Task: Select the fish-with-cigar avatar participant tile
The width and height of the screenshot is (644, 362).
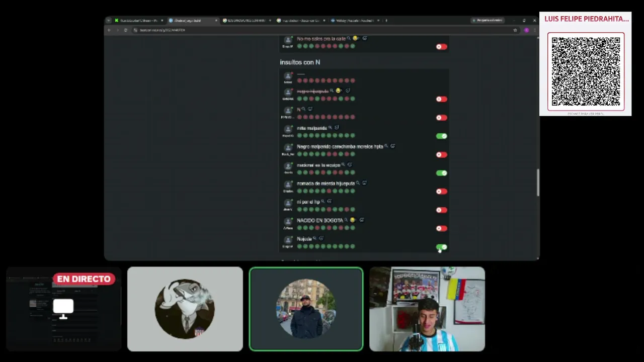Action: (x=185, y=309)
